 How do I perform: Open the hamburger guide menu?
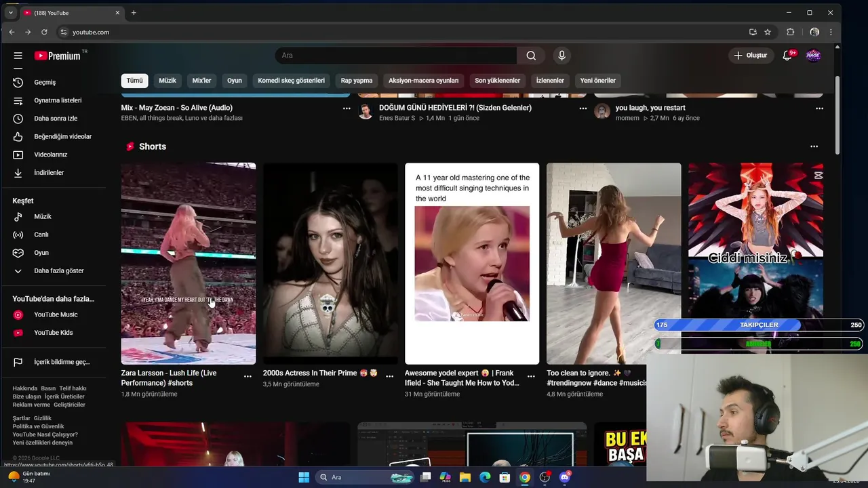[18, 56]
